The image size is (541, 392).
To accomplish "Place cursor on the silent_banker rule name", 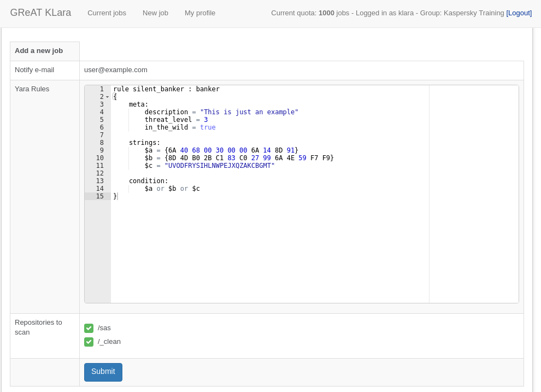I will [158, 89].
